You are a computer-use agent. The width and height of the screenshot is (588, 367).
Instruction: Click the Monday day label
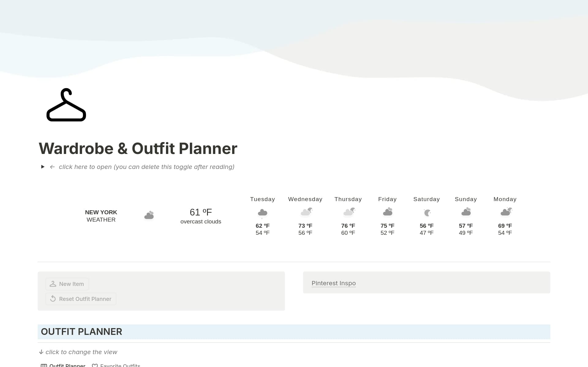pos(505,199)
